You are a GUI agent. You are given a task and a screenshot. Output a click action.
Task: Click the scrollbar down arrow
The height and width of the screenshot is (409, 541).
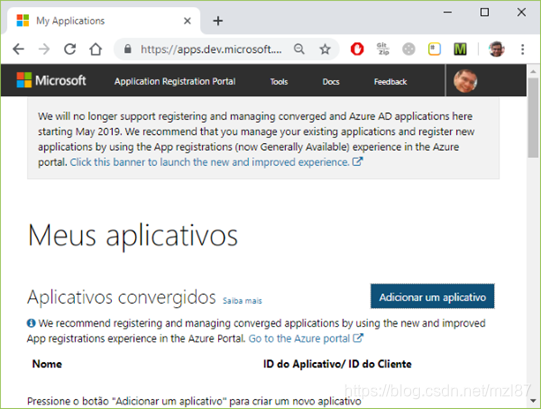pyautogui.click(x=533, y=401)
